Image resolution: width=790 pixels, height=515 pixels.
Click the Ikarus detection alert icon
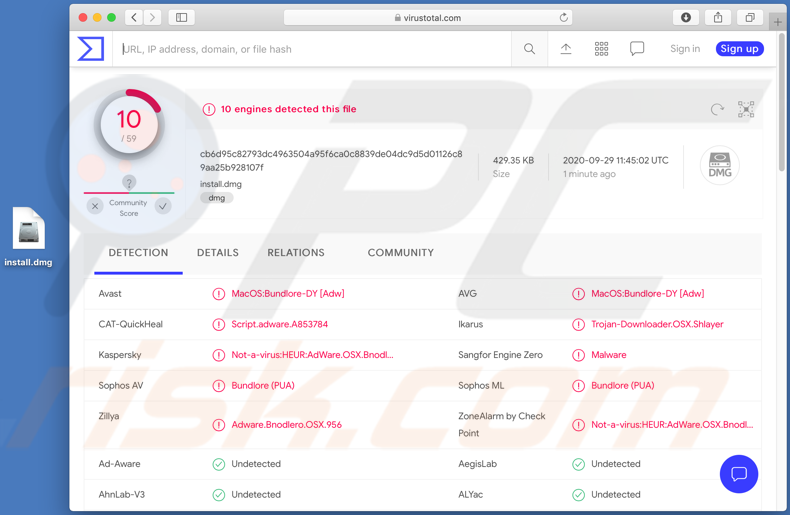click(x=578, y=325)
